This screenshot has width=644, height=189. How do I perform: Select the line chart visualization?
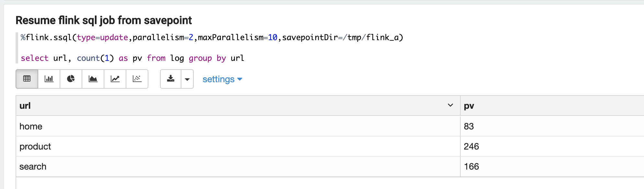115,79
